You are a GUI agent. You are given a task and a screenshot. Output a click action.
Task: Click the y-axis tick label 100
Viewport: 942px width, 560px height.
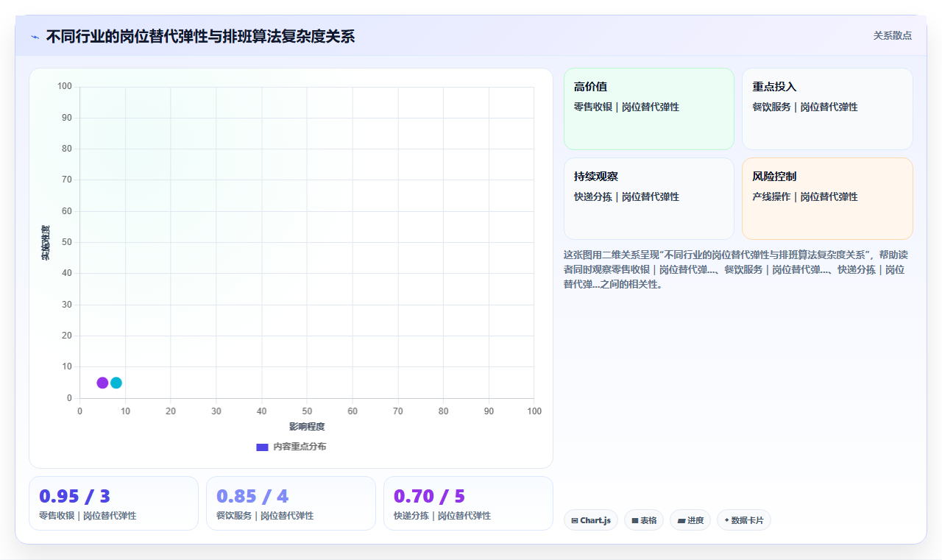pyautogui.click(x=65, y=87)
